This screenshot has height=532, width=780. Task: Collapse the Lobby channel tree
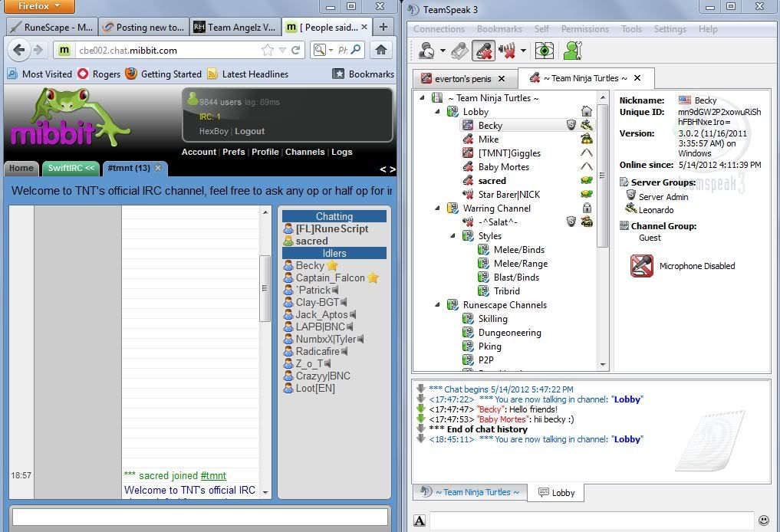pos(438,112)
